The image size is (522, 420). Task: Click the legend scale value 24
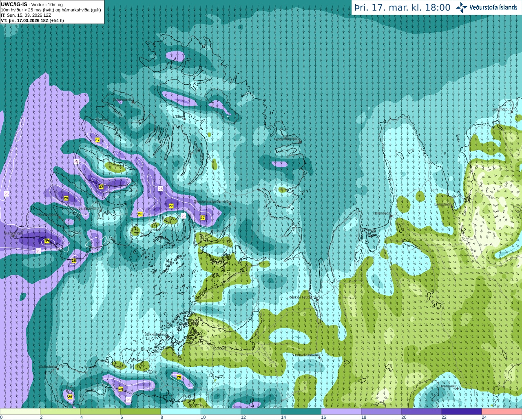(x=484, y=417)
